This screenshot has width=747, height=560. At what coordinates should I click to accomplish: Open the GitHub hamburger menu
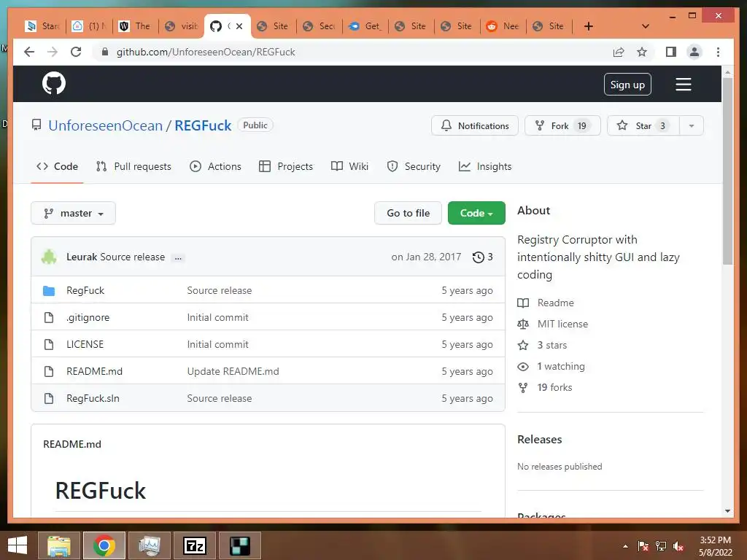[683, 85]
